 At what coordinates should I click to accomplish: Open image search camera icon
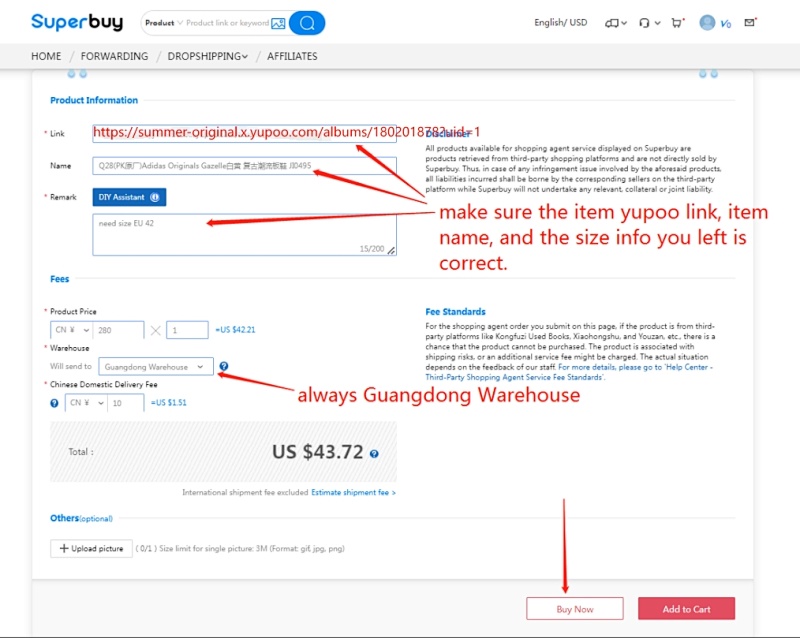[278, 23]
